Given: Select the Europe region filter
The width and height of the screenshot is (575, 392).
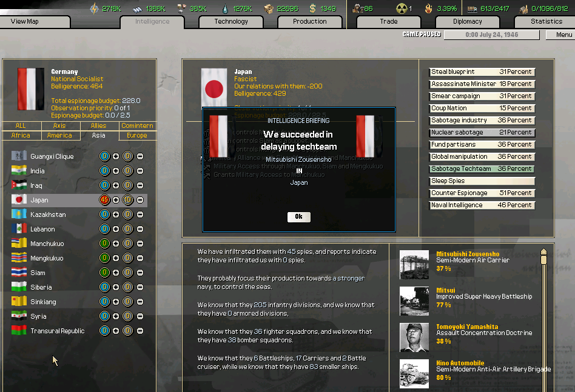Looking at the screenshot, I should pos(136,135).
